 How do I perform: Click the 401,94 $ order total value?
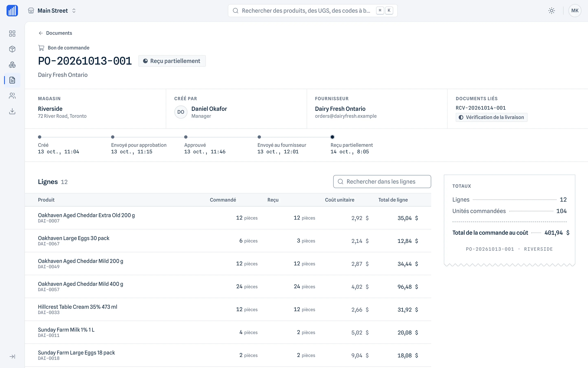pos(557,233)
